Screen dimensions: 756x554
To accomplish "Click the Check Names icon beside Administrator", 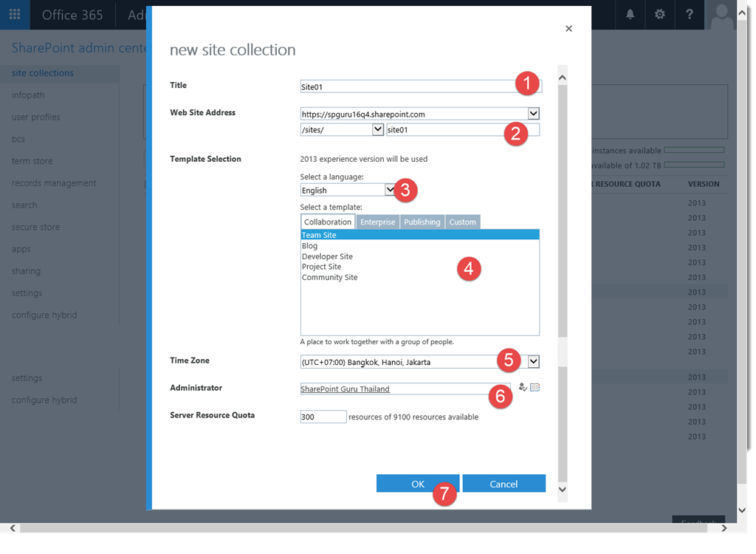I will click(523, 387).
